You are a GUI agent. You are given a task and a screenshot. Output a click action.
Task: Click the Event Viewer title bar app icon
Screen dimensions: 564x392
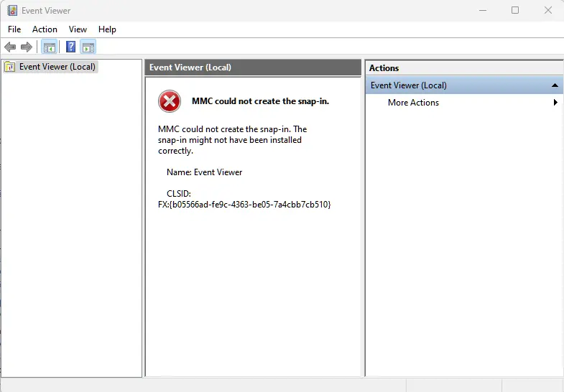pyautogui.click(x=12, y=11)
